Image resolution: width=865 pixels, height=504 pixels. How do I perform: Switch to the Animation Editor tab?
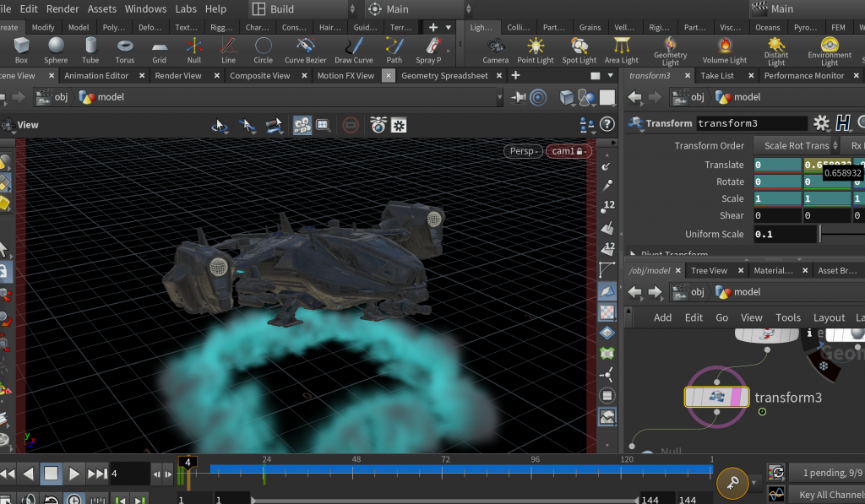click(96, 75)
